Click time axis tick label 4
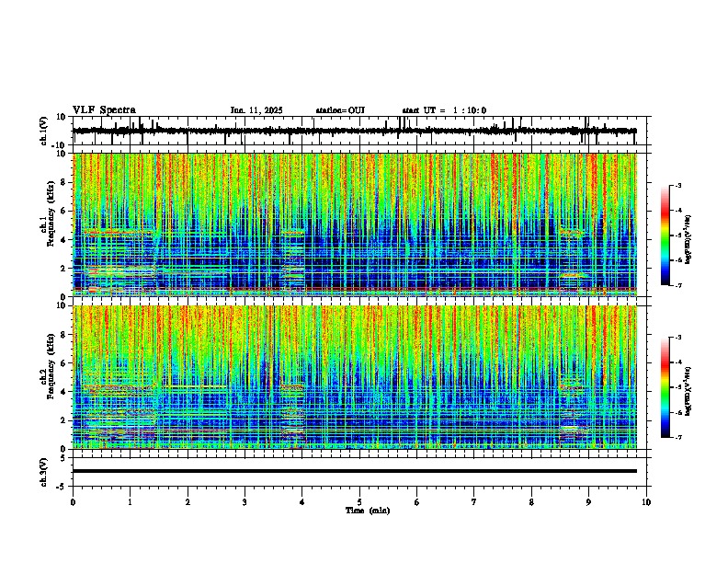The width and height of the screenshot is (728, 563). [x=302, y=502]
